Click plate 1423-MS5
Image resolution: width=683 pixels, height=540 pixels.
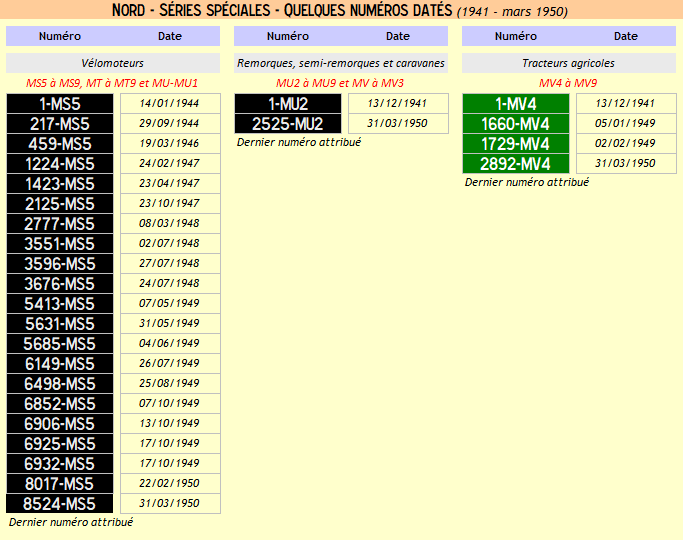60,184
